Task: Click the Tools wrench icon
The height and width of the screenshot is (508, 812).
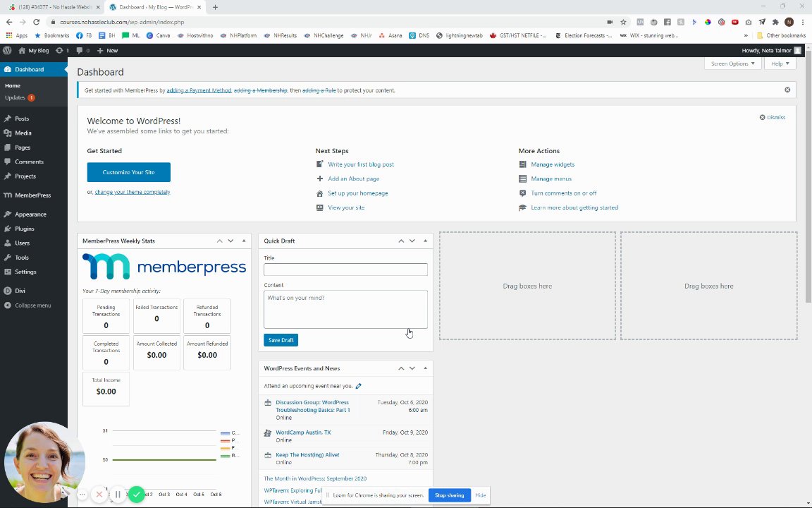Action: coord(7,258)
